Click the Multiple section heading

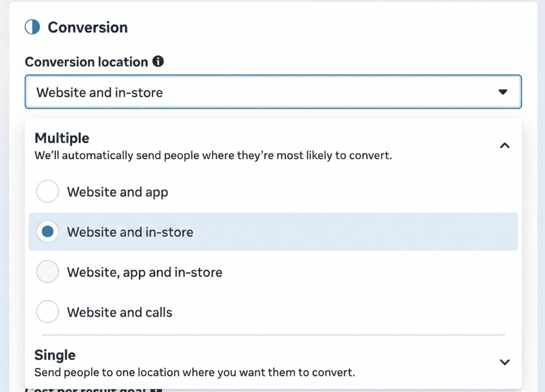pyautogui.click(x=62, y=138)
